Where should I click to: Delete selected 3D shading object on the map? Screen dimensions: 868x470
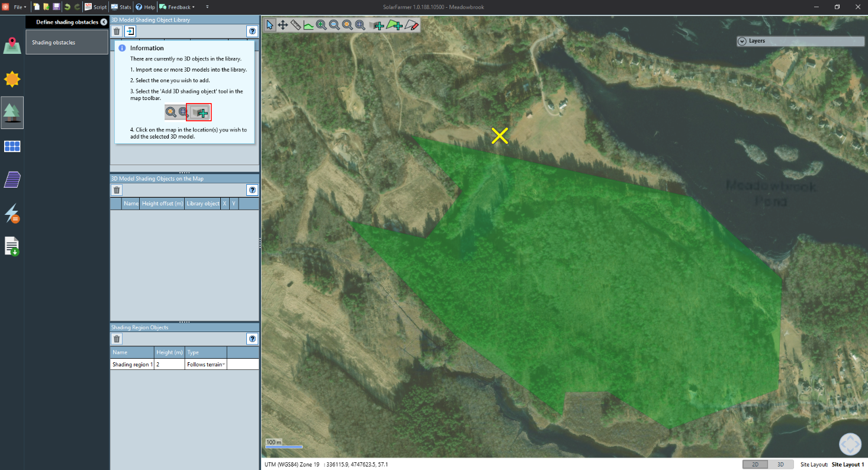tap(117, 190)
